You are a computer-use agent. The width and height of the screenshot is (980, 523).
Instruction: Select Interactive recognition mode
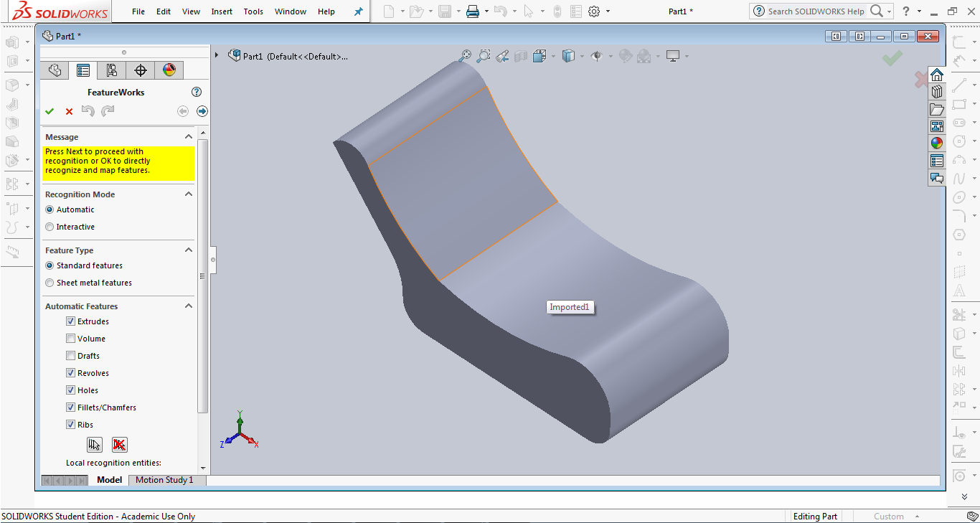click(x=50, y=227)
